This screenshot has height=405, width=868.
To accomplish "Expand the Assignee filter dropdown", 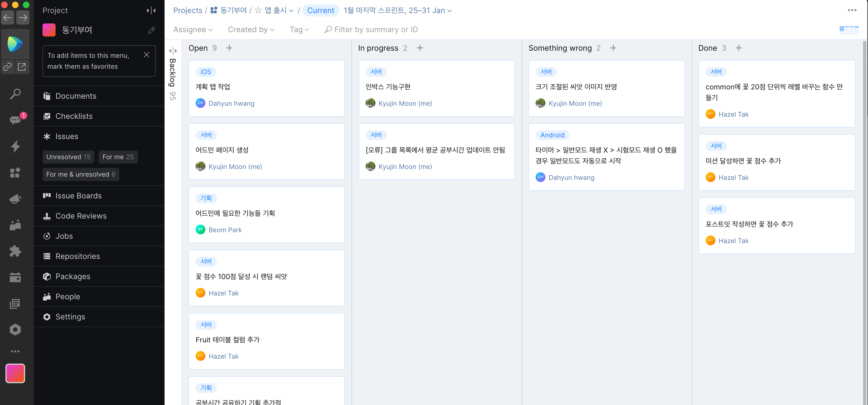I will [x=193, y=30].
